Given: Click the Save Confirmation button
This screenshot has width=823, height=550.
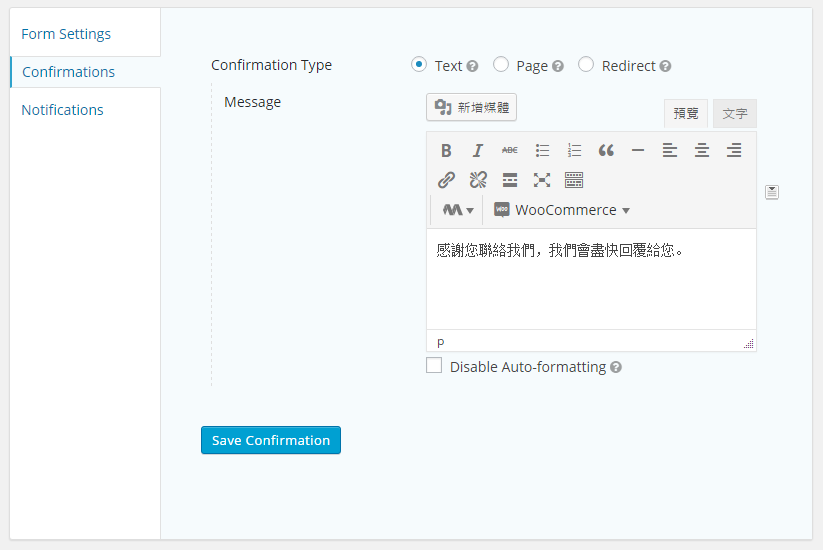Looking at the screenshot, I should coord(271,440).
